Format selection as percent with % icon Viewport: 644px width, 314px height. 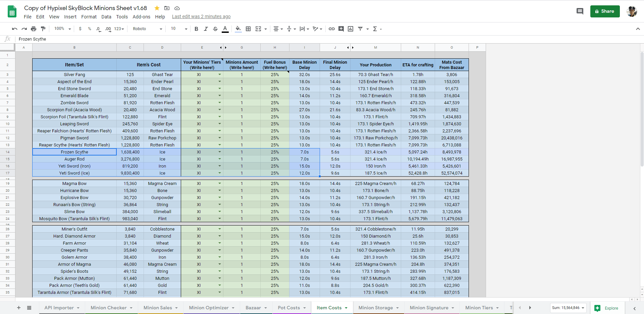click(x=90, y=29)
